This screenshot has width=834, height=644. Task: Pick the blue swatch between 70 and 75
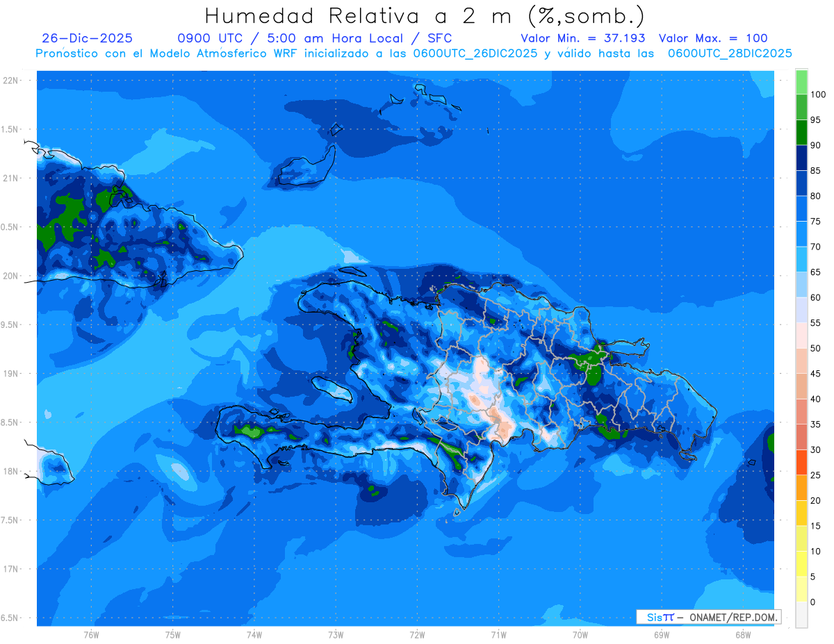pos(801,234)
